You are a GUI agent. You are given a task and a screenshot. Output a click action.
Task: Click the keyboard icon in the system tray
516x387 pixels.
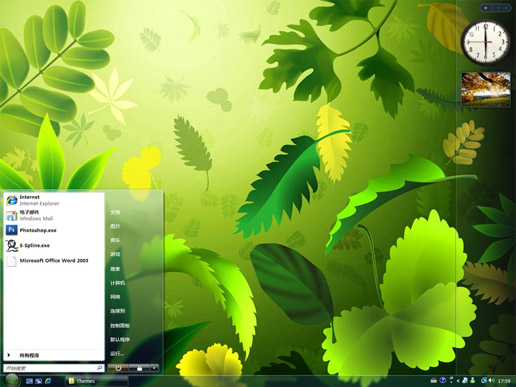(434, 380)
